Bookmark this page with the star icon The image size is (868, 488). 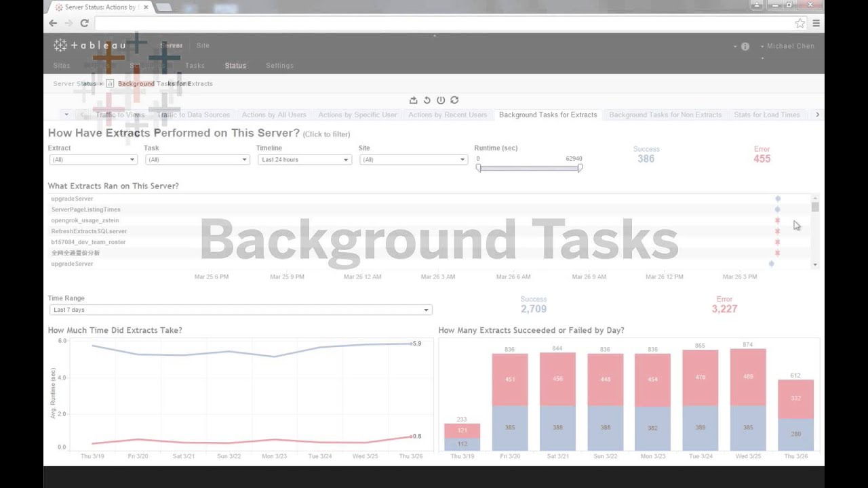(x=800, y=23)
